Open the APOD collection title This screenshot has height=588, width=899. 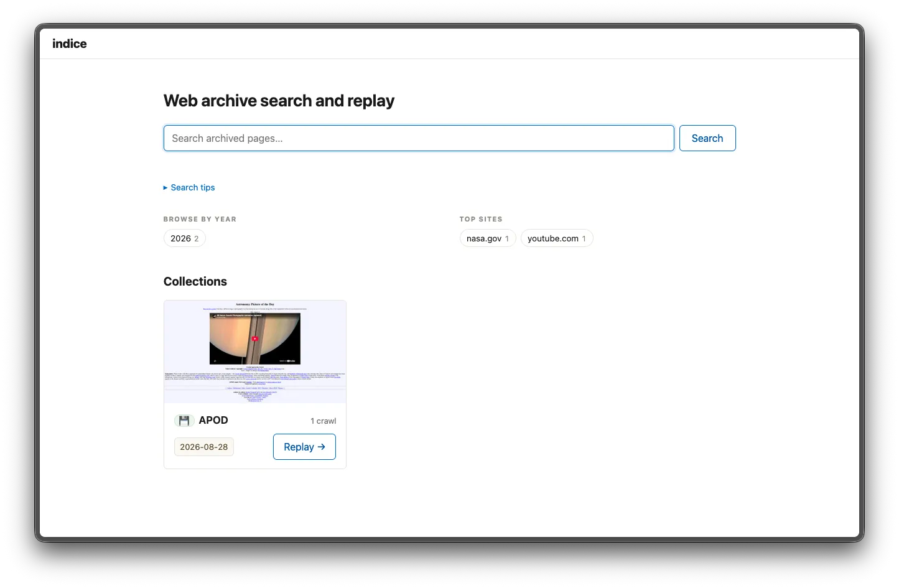coord(213,420)
